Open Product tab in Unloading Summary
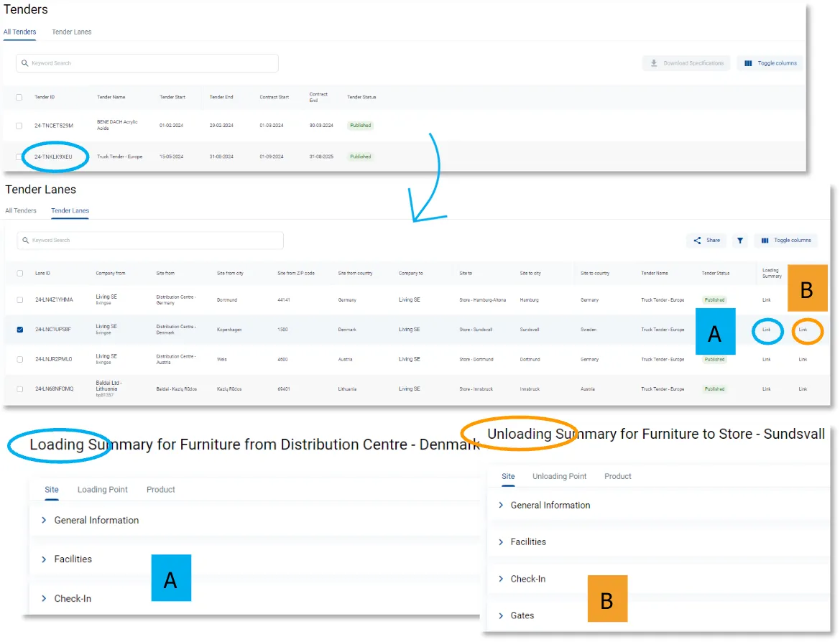Screen dimensions: 840x642 point(618,476)
